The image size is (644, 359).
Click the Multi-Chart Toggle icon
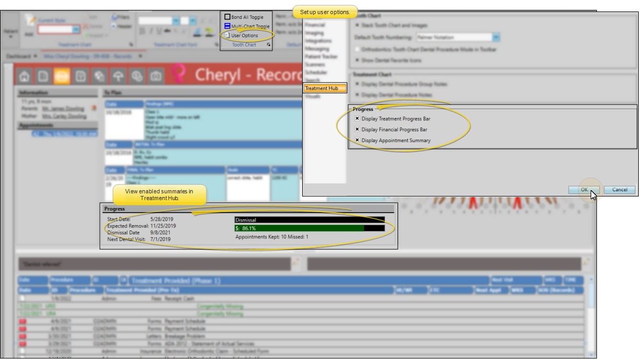227,26
